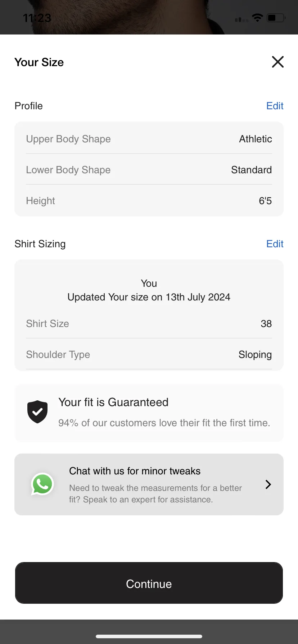The image size is (298, 644).
Task: Tap the Shirt Size 38 row
Action: pyautogui.click(x=149, y=323)
